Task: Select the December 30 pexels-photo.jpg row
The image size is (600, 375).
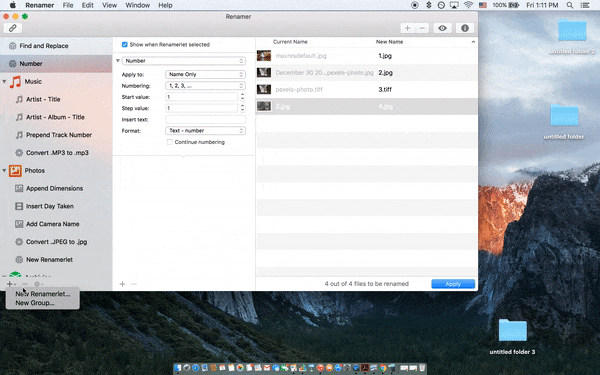Action: tap(367, 73)
